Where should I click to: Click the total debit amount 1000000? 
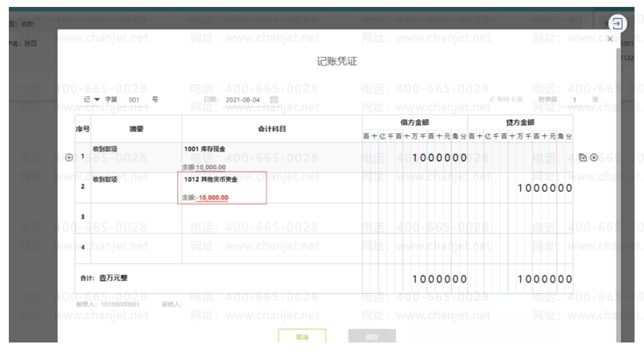tap(439, 279)
